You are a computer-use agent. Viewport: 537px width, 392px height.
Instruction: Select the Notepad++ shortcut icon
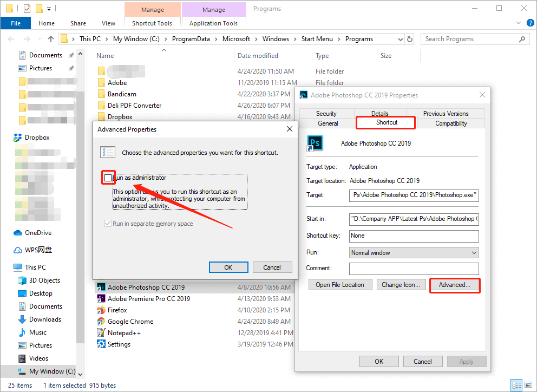pos(101,333)
